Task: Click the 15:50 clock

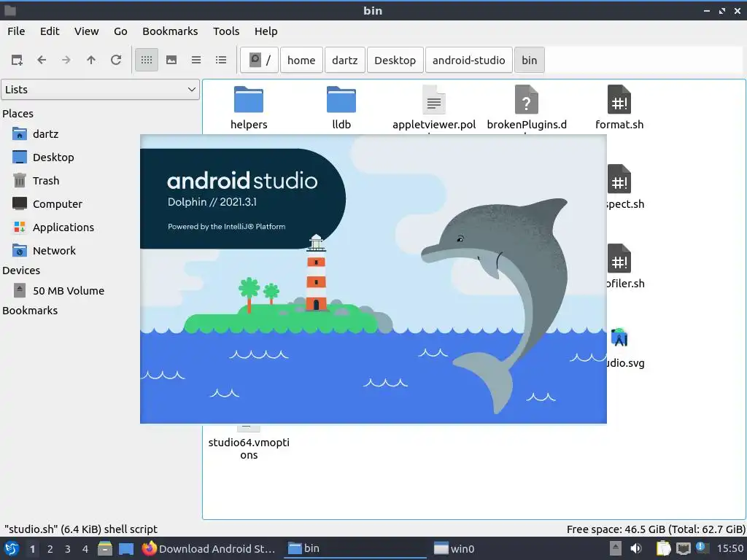Action: (729, 549)
